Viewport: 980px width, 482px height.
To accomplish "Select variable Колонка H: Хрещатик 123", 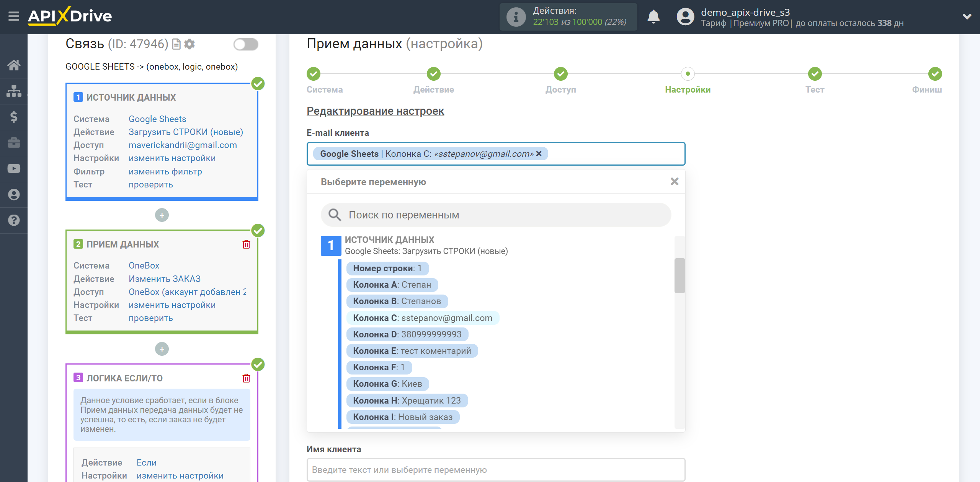I will click(x=407, y=401).
